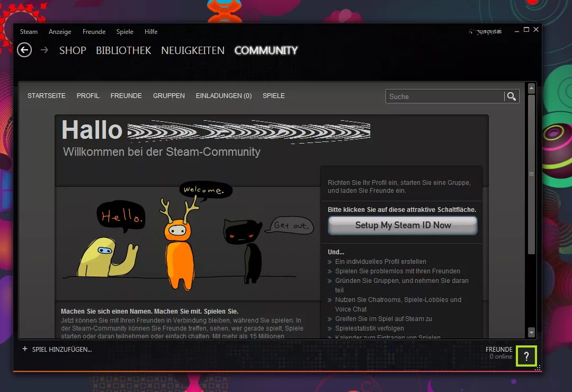
Task: Click 'Spielestatistik verfolgen' list item
Action: [x=370, y=328]
